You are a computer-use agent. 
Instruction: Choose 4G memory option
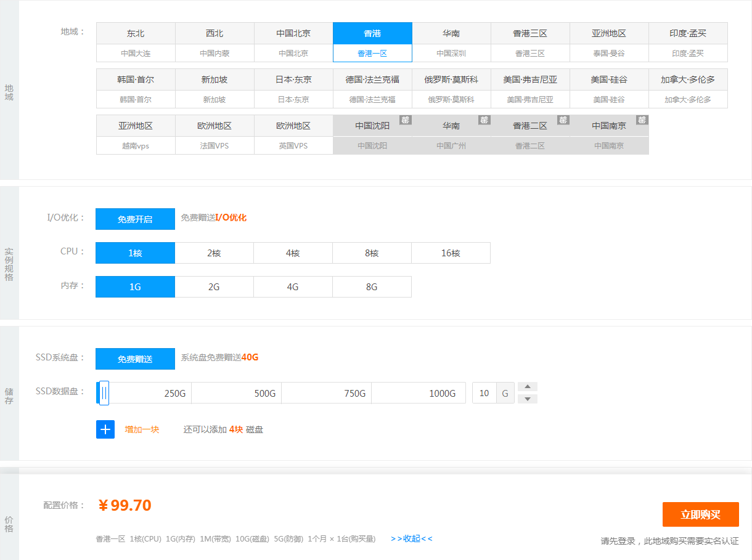(293, 287)
